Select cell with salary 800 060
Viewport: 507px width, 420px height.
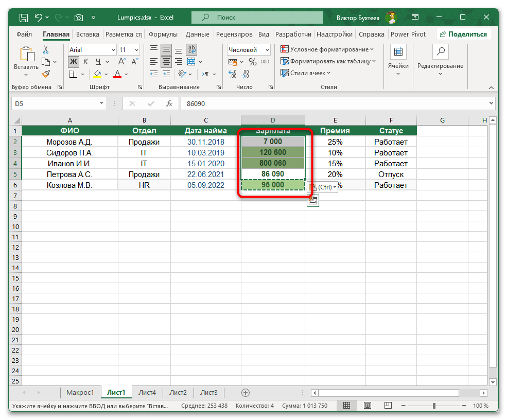click(x=273, y=163)
